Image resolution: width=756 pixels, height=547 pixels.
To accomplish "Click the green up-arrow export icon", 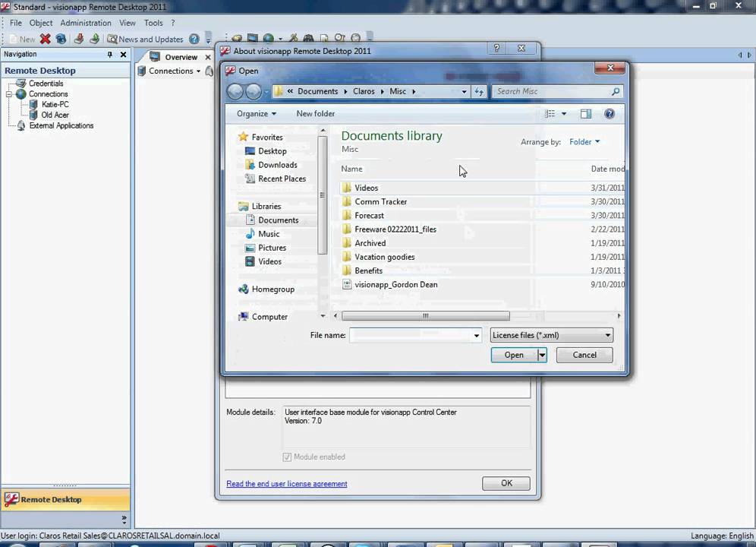I will tap(94, 39).
